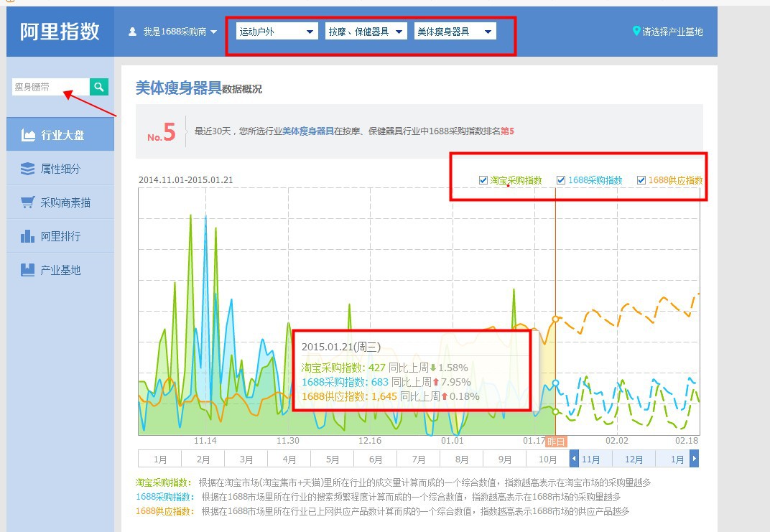The image size is (770, 532).
Task: Click the 1688供应指数 legend label
Action: [676, 180]
